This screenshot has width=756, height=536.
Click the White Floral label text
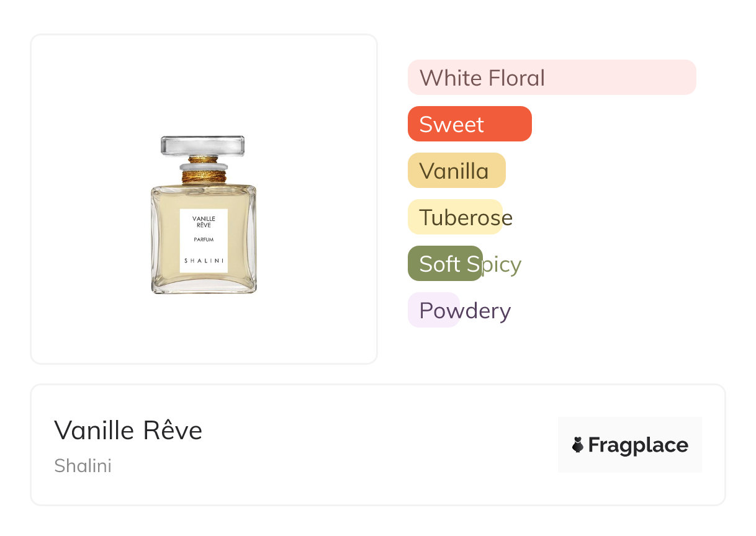[482, 78]
